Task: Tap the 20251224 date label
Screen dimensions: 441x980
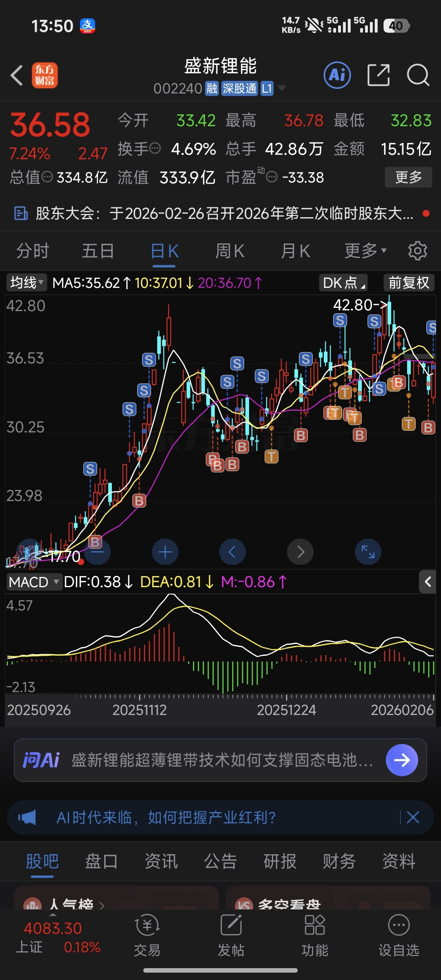Action: pos(286,710)
